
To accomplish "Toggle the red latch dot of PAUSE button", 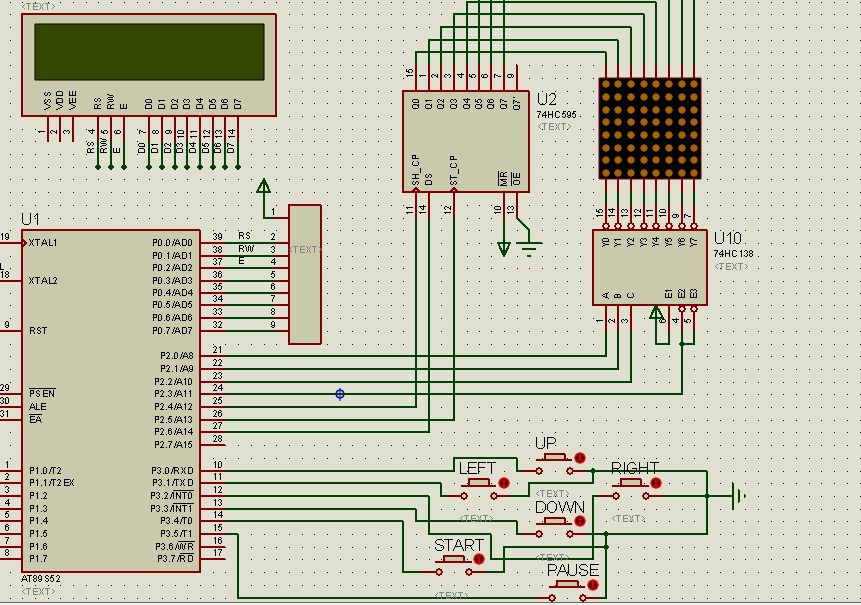I will tap(593, 585).
